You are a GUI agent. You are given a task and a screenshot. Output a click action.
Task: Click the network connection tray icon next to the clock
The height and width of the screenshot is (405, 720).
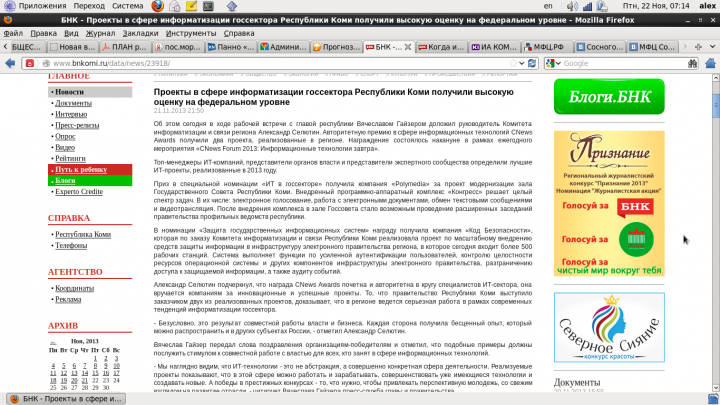[602, 6]
